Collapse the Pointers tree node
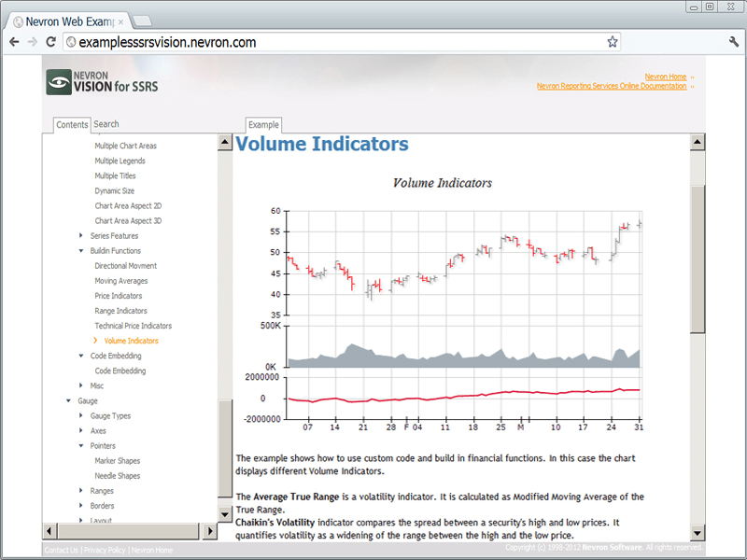The image size is (747, 560). (x=80, y=445)
